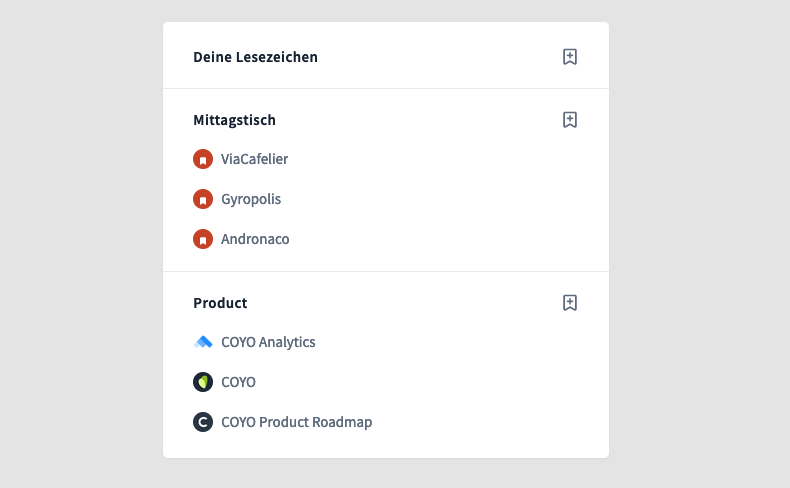The width and height of the screenshot is (790, 488).
Task: Add bookmark to Product section
Action: point(570,303)
